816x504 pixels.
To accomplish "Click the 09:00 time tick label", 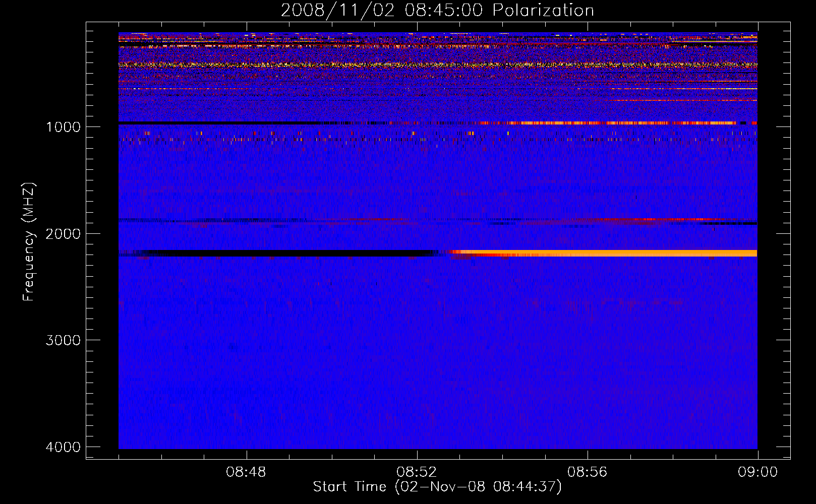I will point(757,472).
